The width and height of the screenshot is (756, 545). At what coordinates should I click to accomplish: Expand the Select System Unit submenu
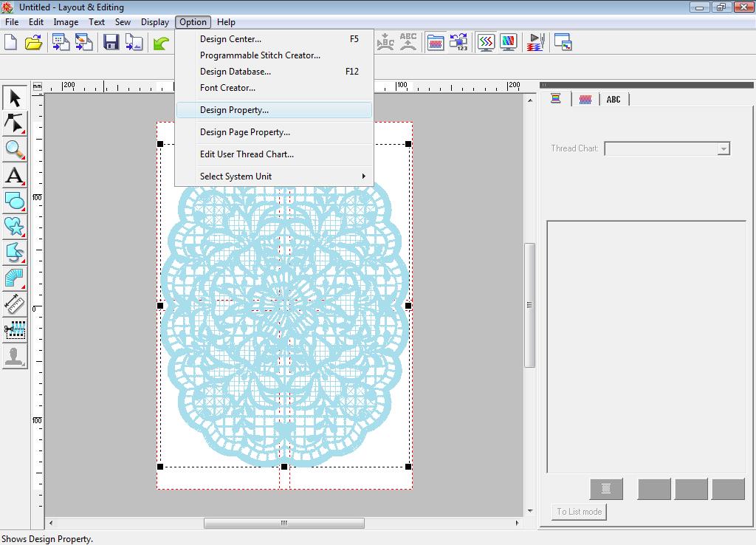pyautogui.click(x=275, y=176)
